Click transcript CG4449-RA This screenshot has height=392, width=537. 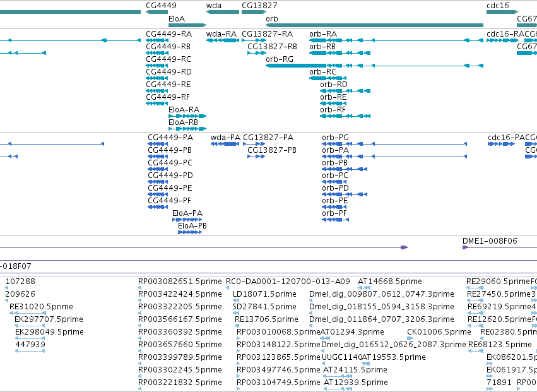pyautogui.click(x=157, y=40)
